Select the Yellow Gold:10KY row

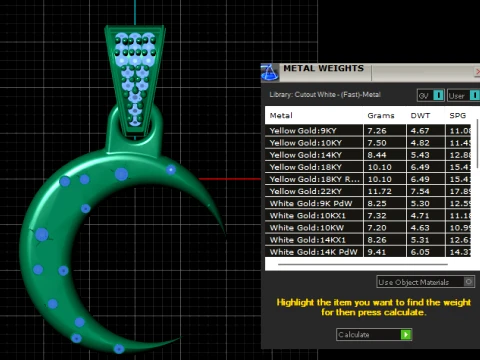pos(368,143)
